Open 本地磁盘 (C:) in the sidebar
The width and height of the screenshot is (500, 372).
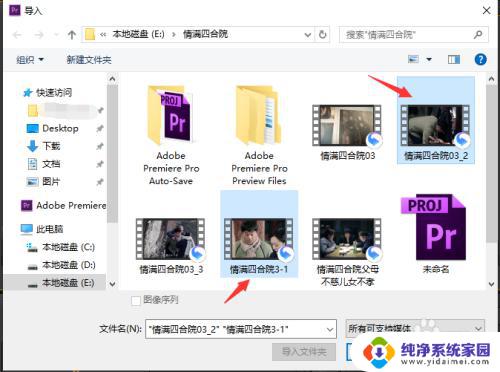[x=61, y=247]
